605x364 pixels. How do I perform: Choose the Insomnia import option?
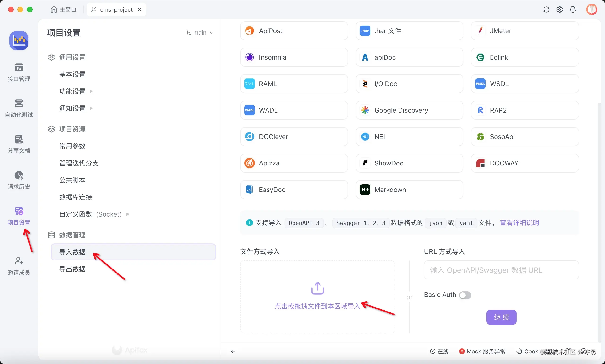294,57
